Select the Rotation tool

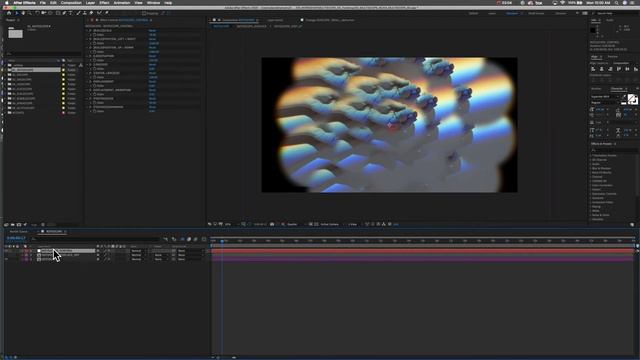(37, 13)
